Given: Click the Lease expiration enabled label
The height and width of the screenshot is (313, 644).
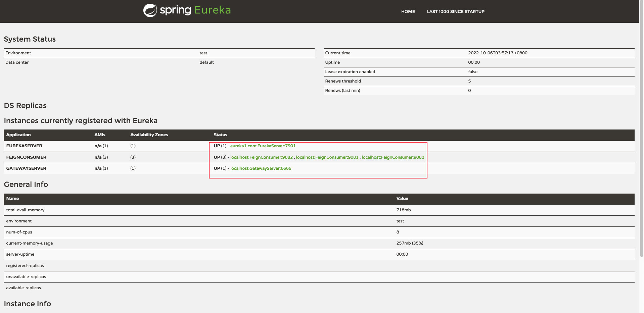Looking at the screenshot, I should 350,72.
